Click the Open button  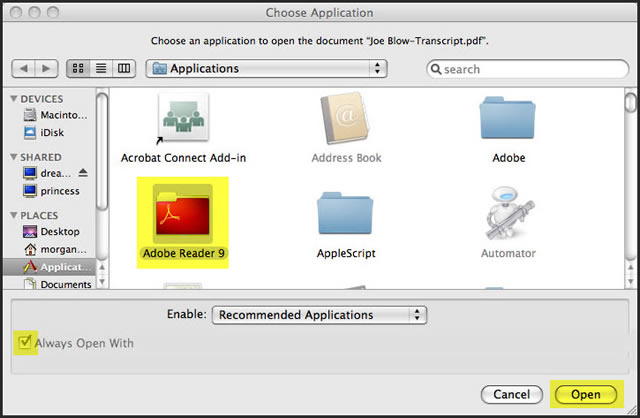(586, 394)
